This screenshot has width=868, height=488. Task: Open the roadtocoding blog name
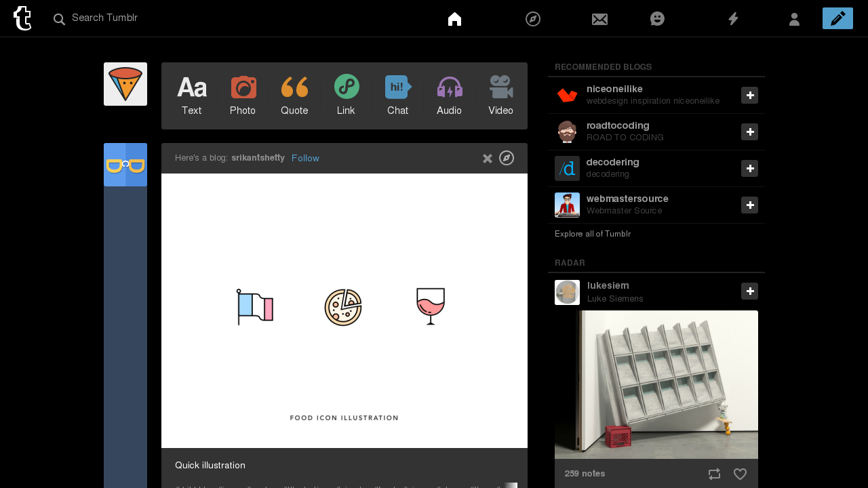click(618, 125)
